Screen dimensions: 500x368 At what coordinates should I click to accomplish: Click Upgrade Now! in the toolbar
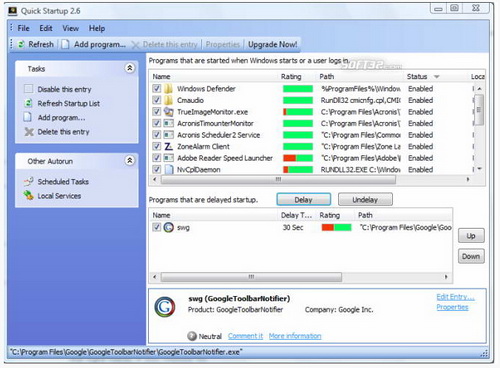(272, 44)
